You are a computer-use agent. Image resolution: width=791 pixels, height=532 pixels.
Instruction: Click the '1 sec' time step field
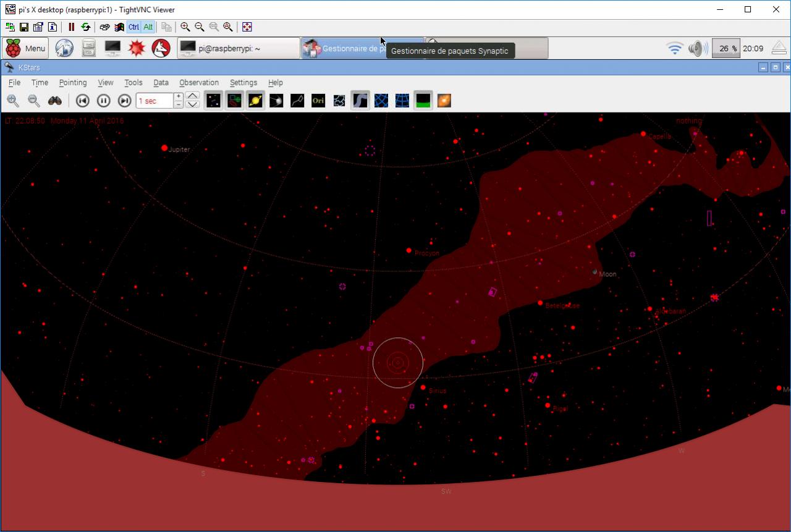tap(154, 101)
